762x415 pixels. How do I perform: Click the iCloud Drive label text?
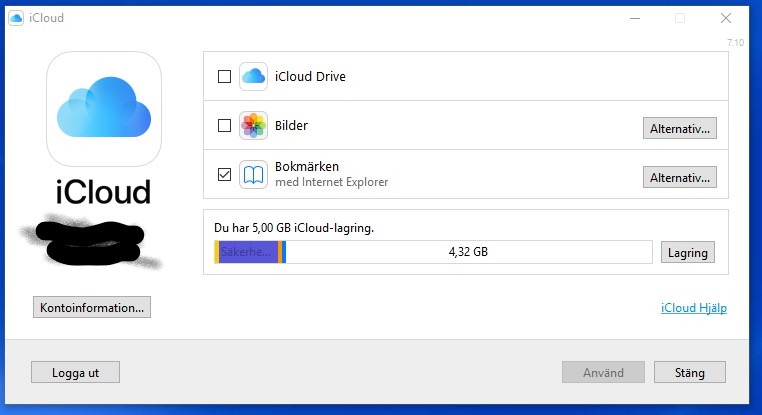[x=310, y=76]
